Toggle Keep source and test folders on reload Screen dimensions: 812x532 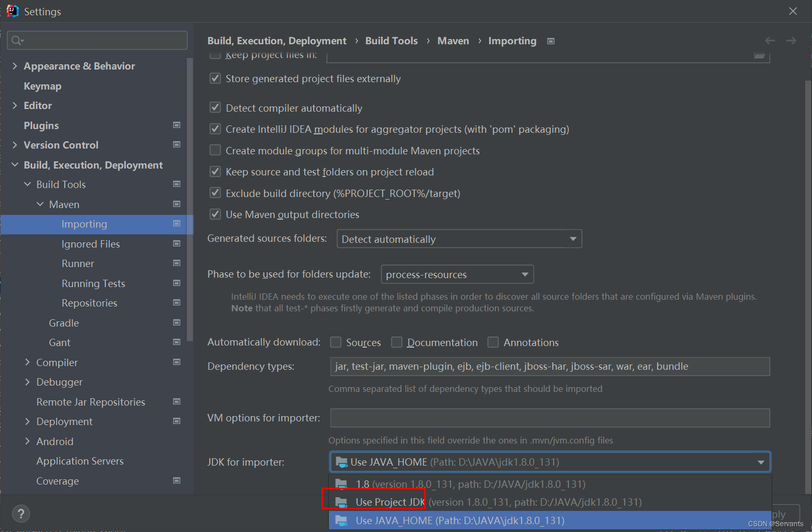[215, 172]
